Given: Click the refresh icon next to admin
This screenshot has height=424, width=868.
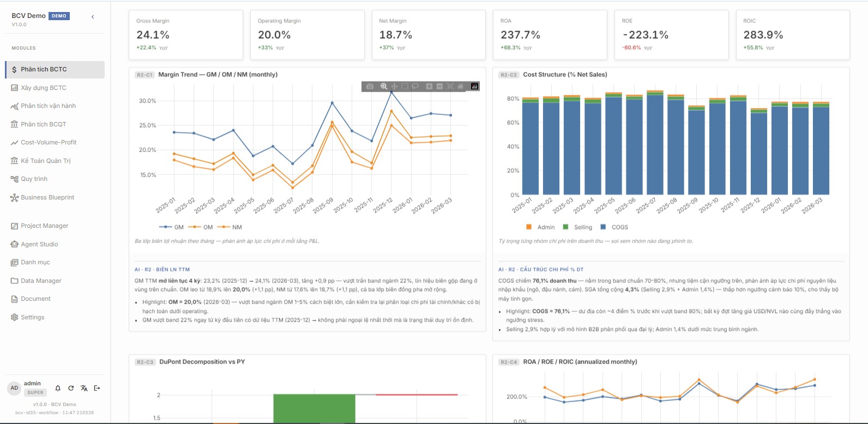Looking at the screenshot, I should (x=71, y=388).
